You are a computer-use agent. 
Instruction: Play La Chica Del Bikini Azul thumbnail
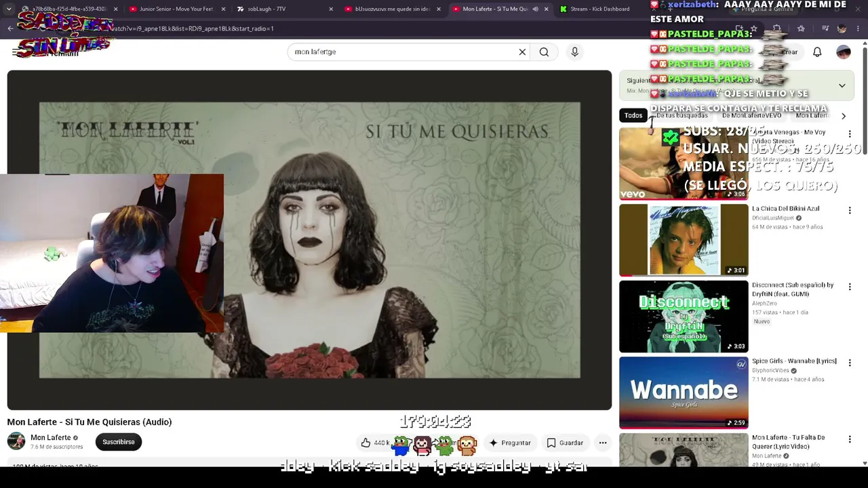tap(684, 240)
